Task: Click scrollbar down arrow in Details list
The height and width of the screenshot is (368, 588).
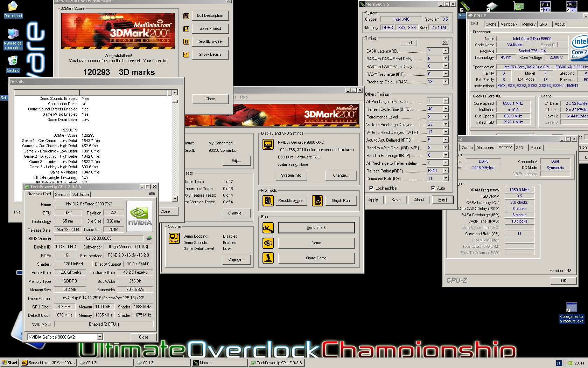Action: [175, 199]
